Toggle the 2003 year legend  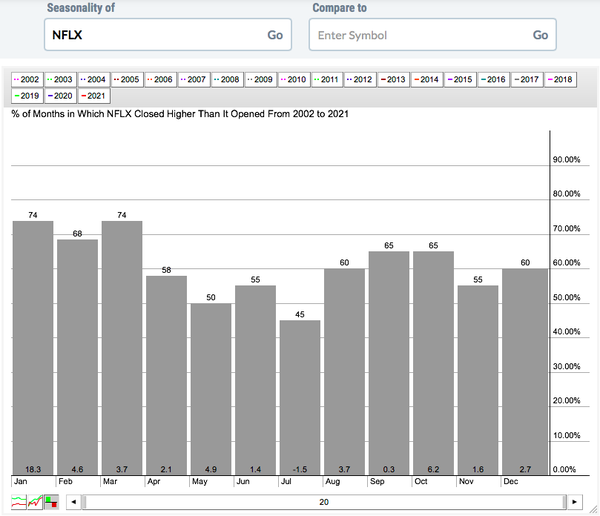coord(60,80)
